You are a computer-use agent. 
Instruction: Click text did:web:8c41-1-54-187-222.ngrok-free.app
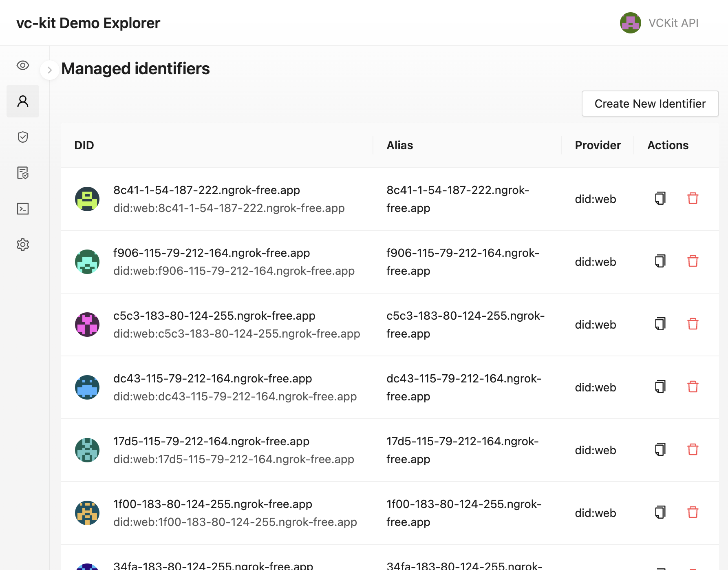coord(229,208)
